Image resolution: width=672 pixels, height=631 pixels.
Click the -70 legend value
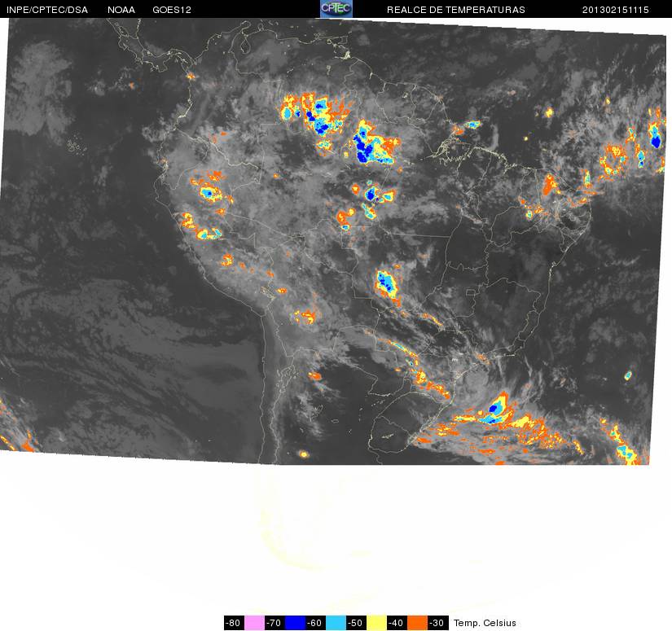275,623
